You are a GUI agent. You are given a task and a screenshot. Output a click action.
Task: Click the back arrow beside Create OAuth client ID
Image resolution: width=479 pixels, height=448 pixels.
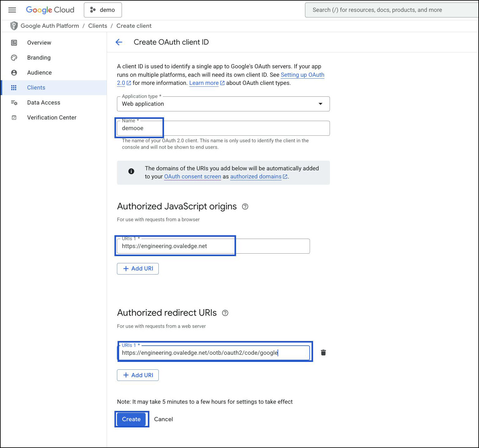pos(119,42)
